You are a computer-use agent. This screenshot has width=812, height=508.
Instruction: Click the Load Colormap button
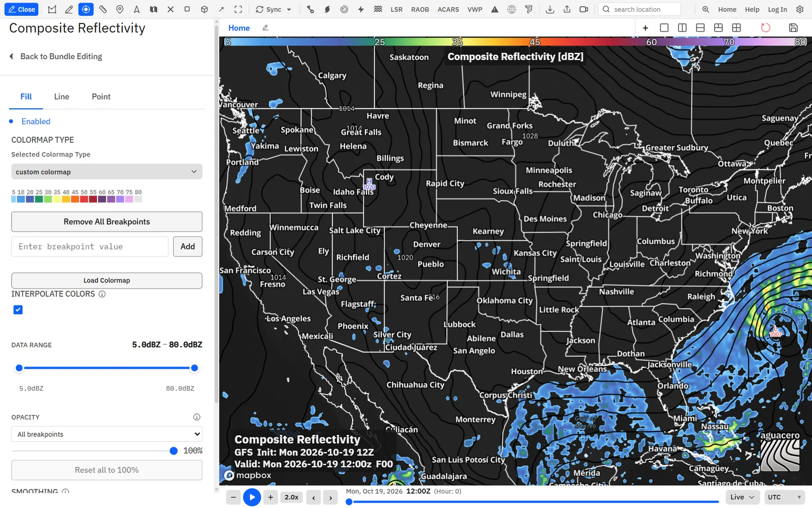click(107, 280)
